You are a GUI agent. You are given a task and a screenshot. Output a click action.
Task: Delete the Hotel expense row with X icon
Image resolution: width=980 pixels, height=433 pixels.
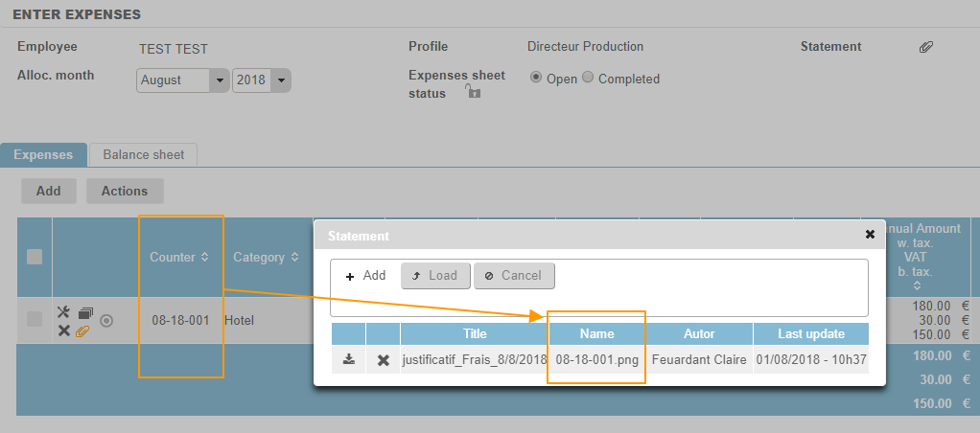[x=63, y=330]
